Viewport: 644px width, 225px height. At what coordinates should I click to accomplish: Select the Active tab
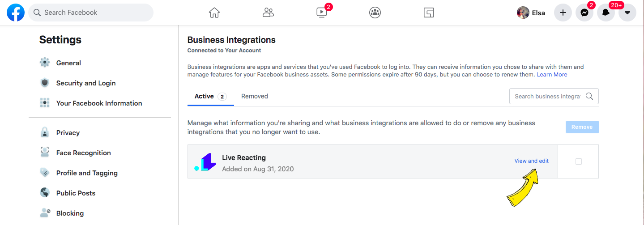click(210, 96)
